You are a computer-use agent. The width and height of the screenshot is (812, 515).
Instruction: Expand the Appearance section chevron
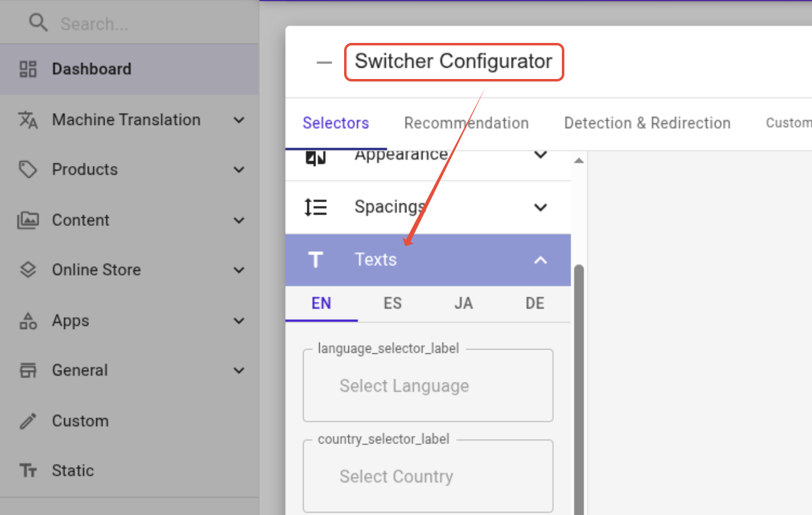click(541, 155)
